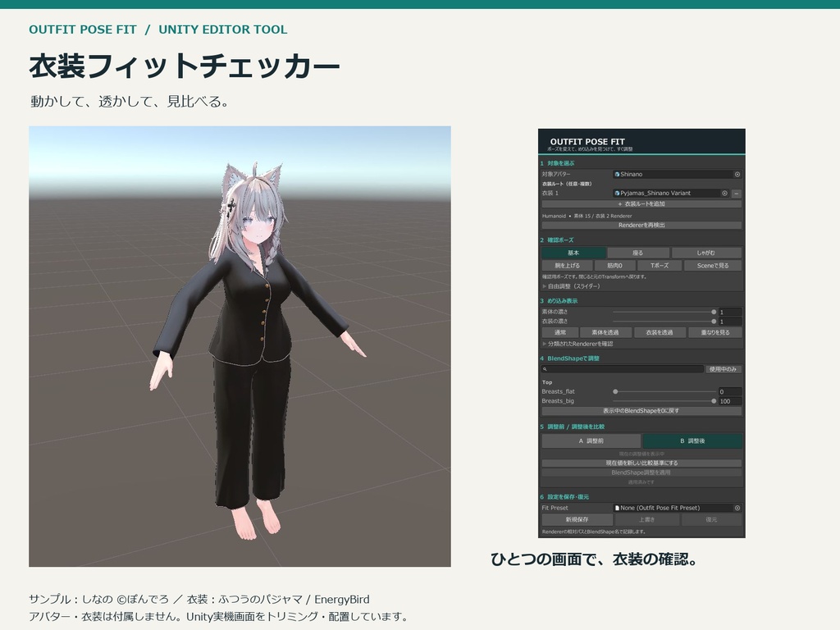Set display mode to 通常

point(559,333)
